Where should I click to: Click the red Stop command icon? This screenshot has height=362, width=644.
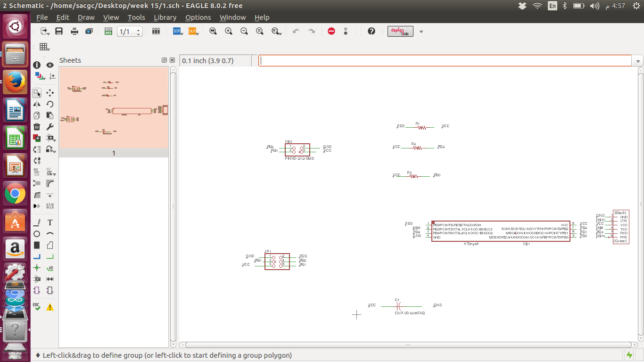click(x=331, y=31)
